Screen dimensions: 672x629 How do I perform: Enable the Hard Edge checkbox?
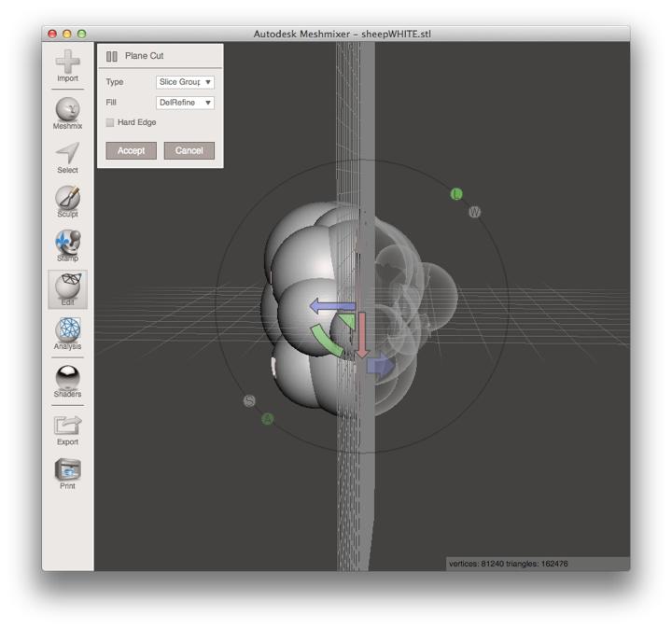click(x=110, y=122)
